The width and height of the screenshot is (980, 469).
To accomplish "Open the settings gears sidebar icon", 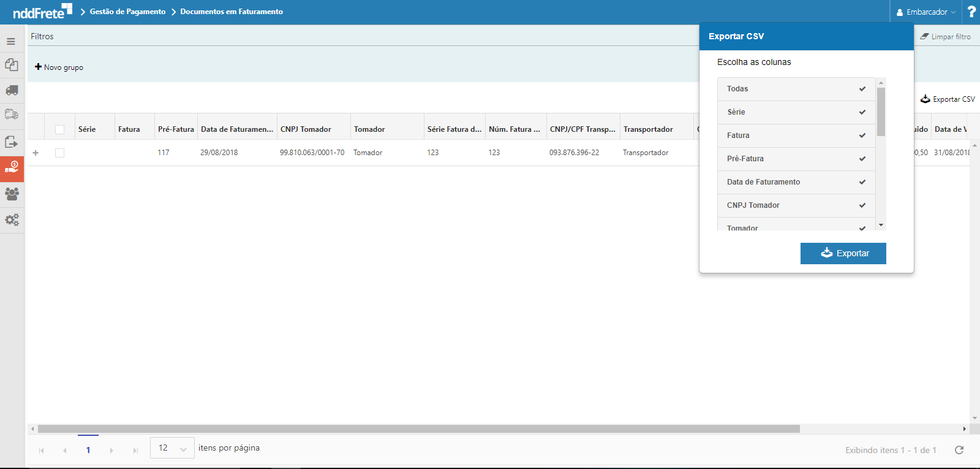I will click(12, 219).
